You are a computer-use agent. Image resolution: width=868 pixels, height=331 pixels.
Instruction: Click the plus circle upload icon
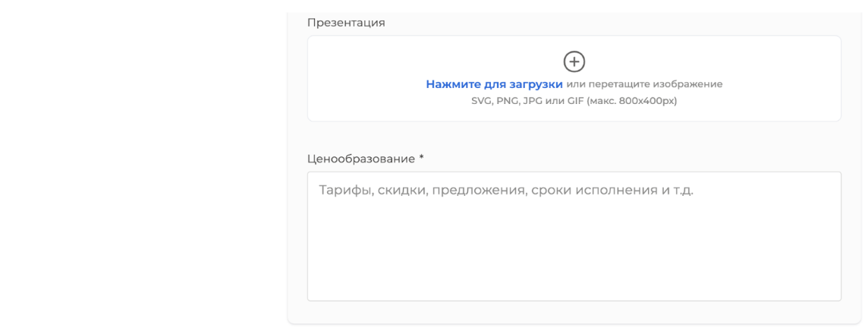pos(574,61)
